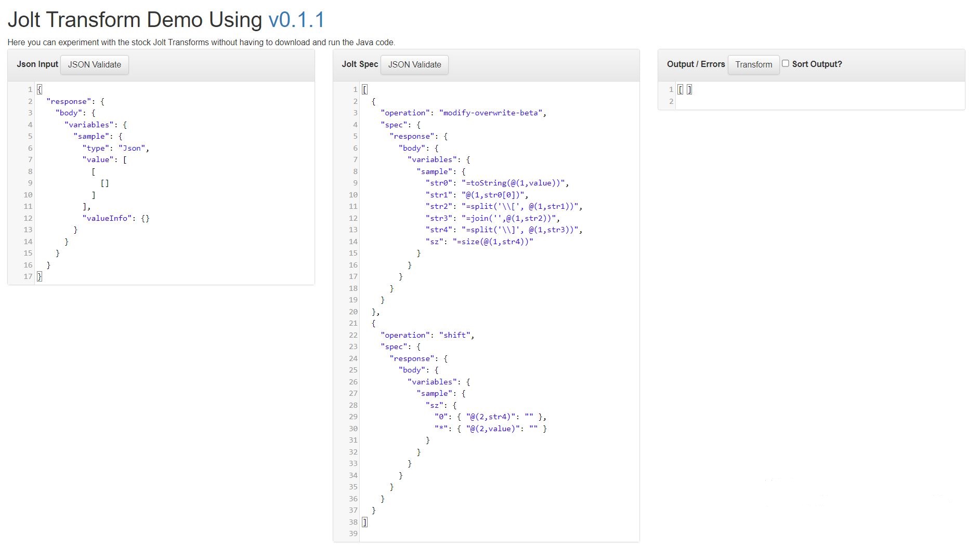Click the "str2" split line in Jolt Spec
This screenshot has height=547, width=980.
click(504, 206)
